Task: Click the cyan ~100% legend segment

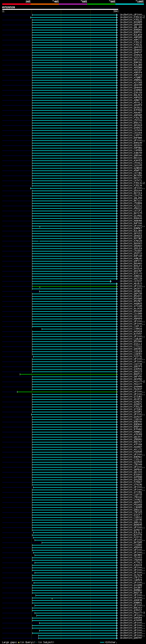Action: tap(130, 4)
